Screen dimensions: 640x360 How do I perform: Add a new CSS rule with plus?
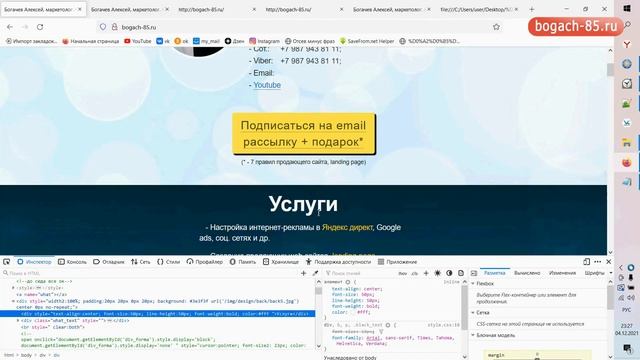[x=426, y=273]
